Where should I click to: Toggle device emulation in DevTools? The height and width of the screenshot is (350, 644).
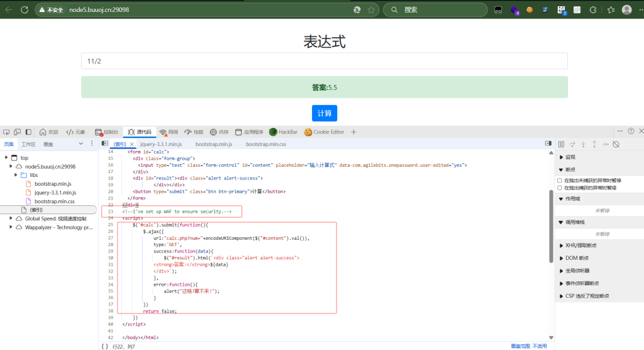pyautogui.click(x=17, y=132)
